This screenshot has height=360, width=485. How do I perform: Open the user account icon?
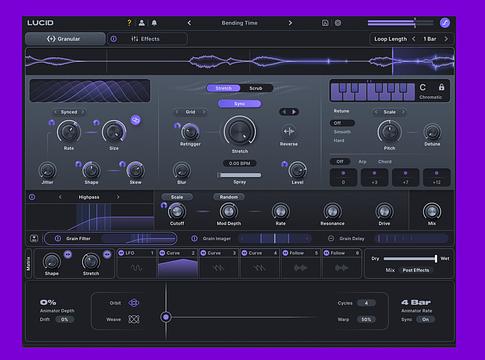click(x=142, y=23)
